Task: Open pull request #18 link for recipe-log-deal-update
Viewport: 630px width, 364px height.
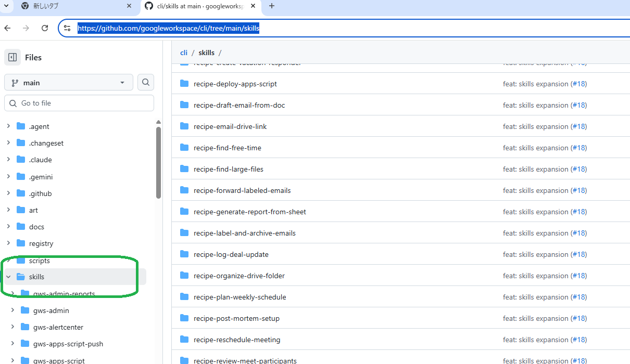Action: (578, 254)
